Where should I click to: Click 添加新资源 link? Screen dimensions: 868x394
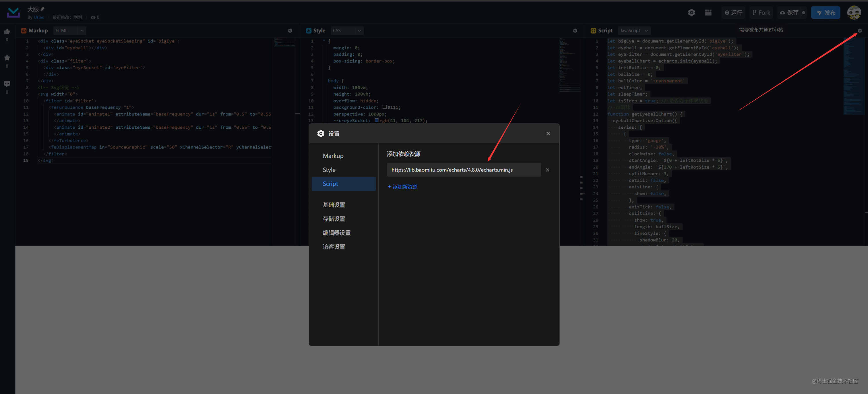(x=403, y=187)
